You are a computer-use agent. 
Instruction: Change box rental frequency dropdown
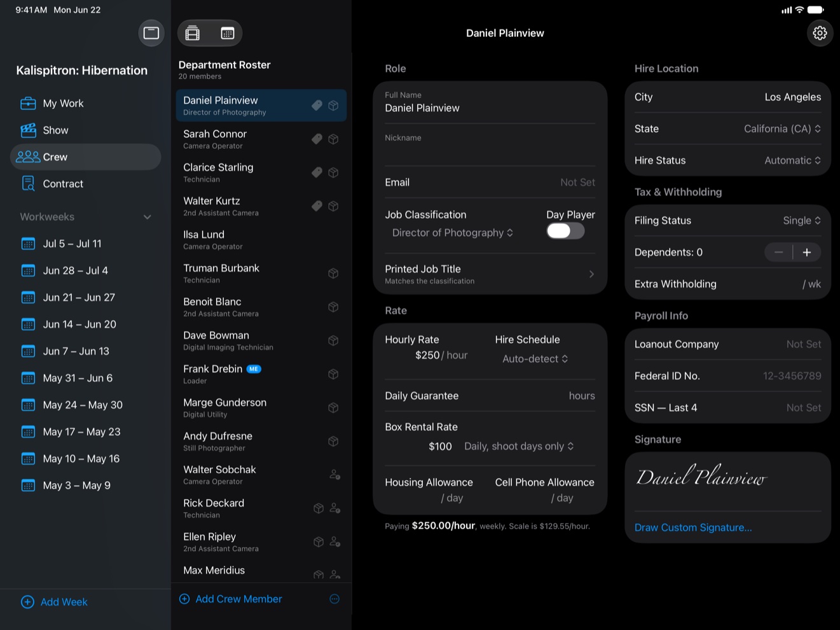519,446
